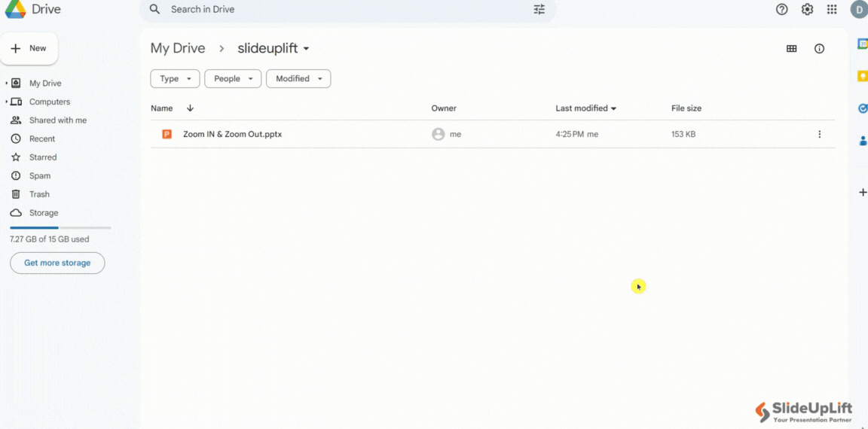
Task: Click the PowerPoint file type icon
Action: [x=167, y=134]
